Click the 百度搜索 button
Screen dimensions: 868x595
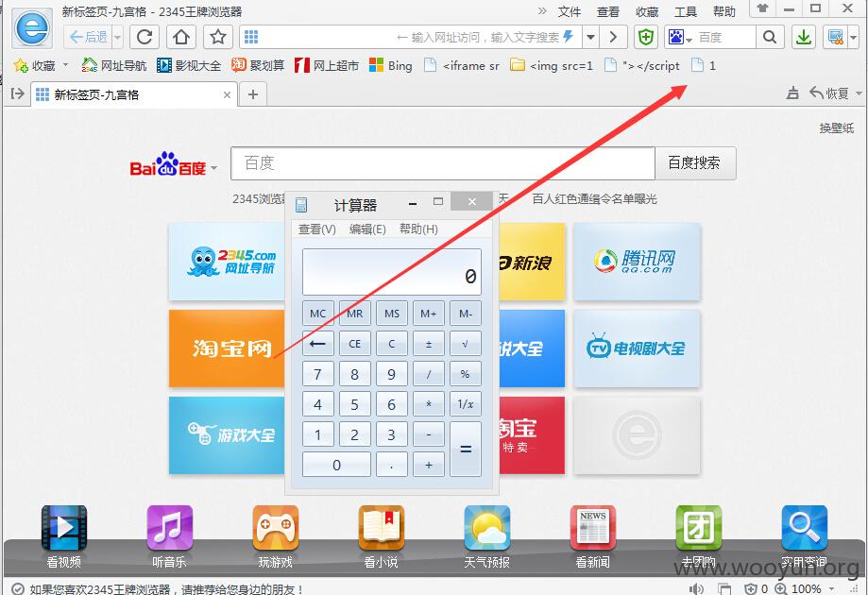coord(695,163)
